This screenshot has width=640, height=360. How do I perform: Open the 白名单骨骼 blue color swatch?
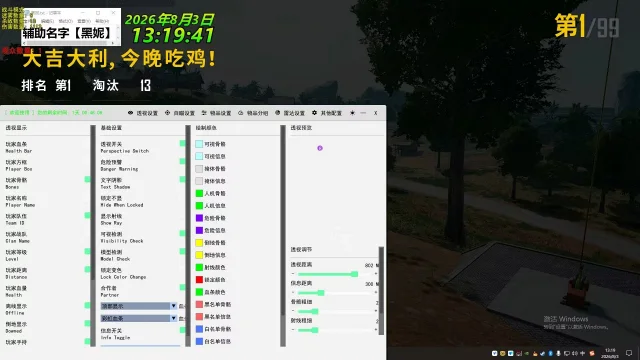[199, 329]
